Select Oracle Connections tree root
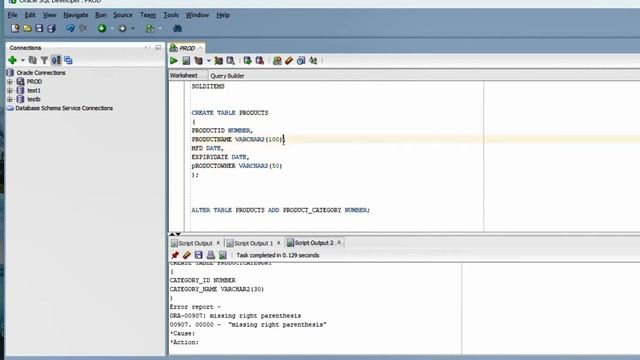The height and width of the screenshot is (360, 640). [x=41, y=73]
